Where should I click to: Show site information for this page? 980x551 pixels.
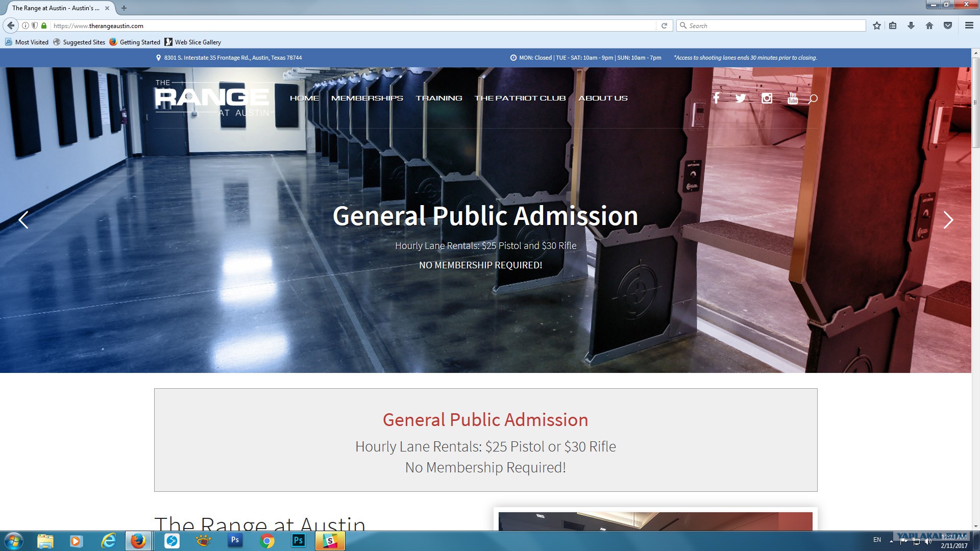pos(25,26)
